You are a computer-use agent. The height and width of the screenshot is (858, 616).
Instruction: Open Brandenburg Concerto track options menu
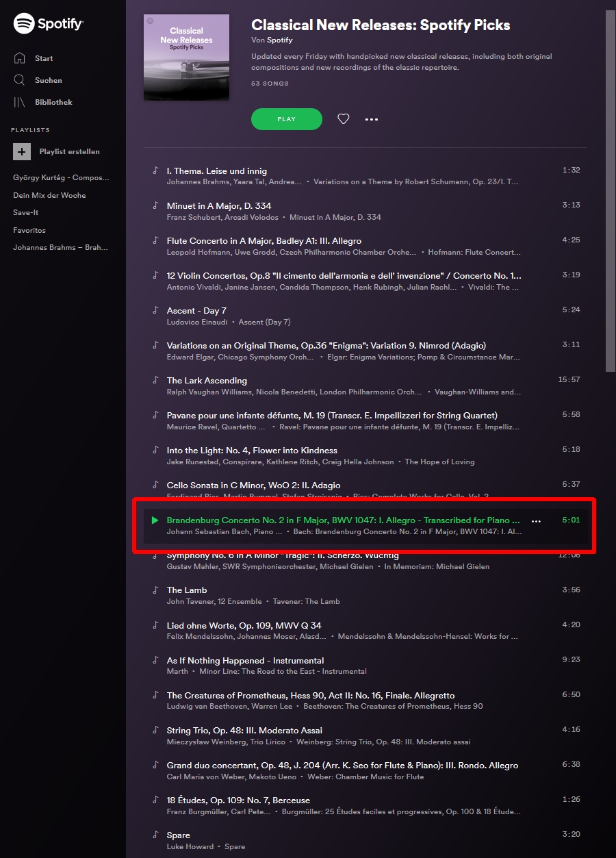(536, 521)
